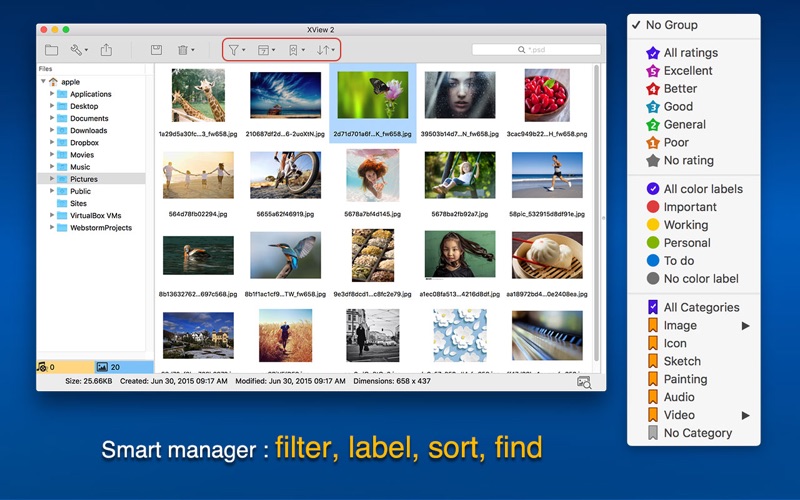Screen dimensions: 800x500
Task: Open the funnel filter menu
Action: pyautogui.click(x=237, y=50)
